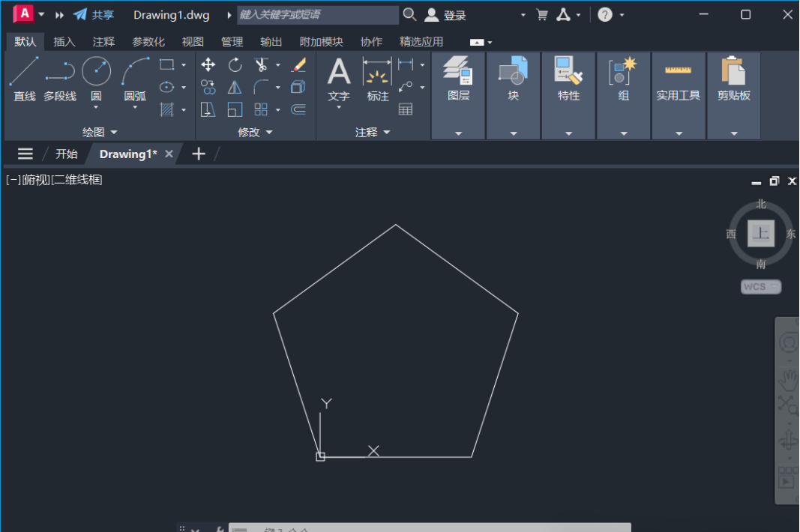
Task: Click the search magnifier icon
Action: 409,14
